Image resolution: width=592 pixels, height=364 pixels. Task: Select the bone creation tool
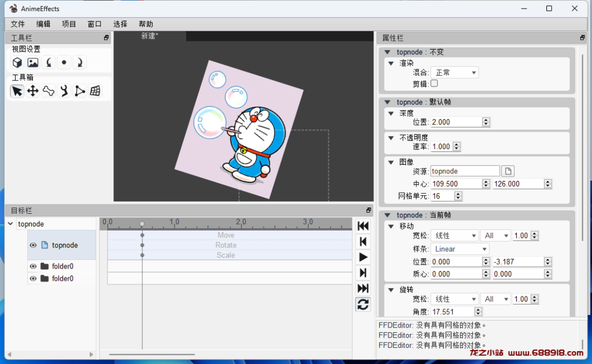[x=49, y=91]
